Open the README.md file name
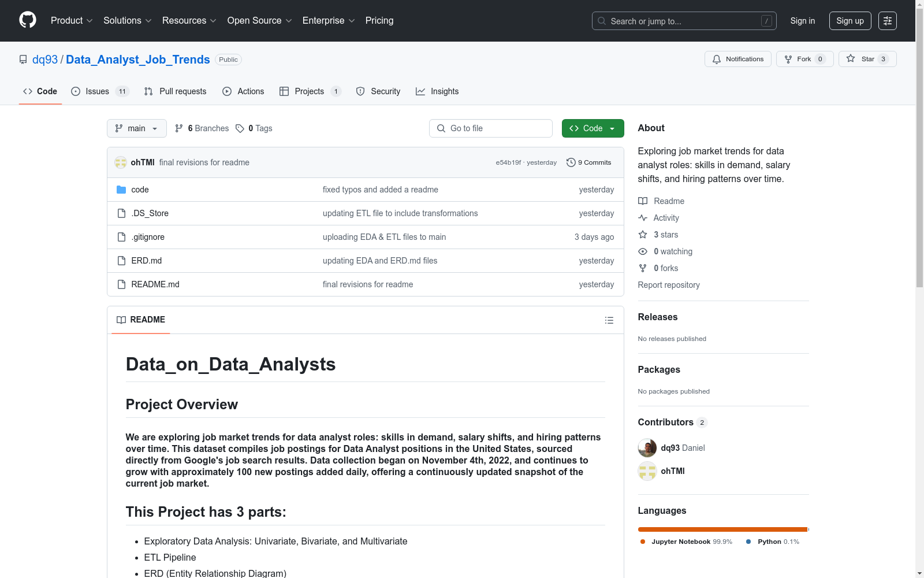This screenshot has height=578, width=924. tap(155, 284)
